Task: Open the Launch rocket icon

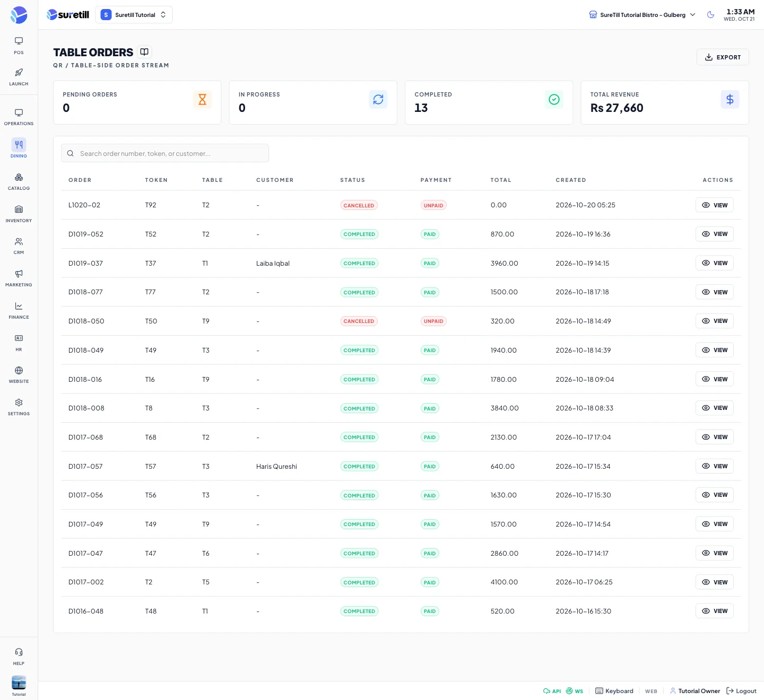Action: click(19, 76)
